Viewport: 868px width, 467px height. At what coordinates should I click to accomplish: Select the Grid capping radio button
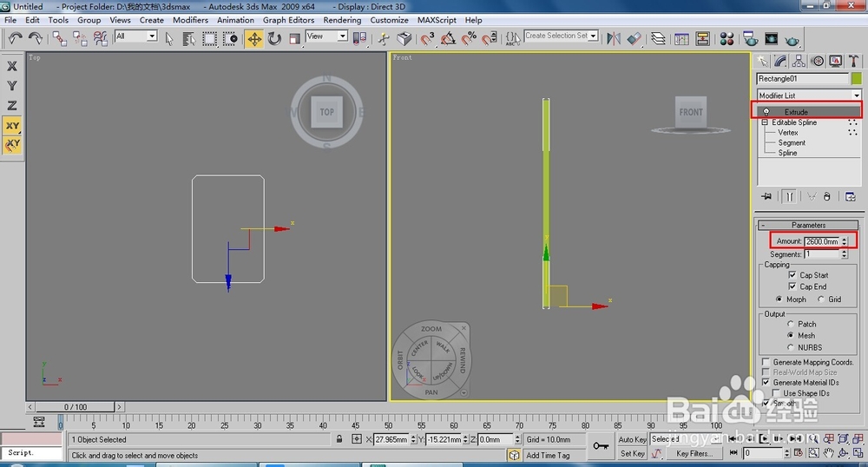(x=821, y=299)
